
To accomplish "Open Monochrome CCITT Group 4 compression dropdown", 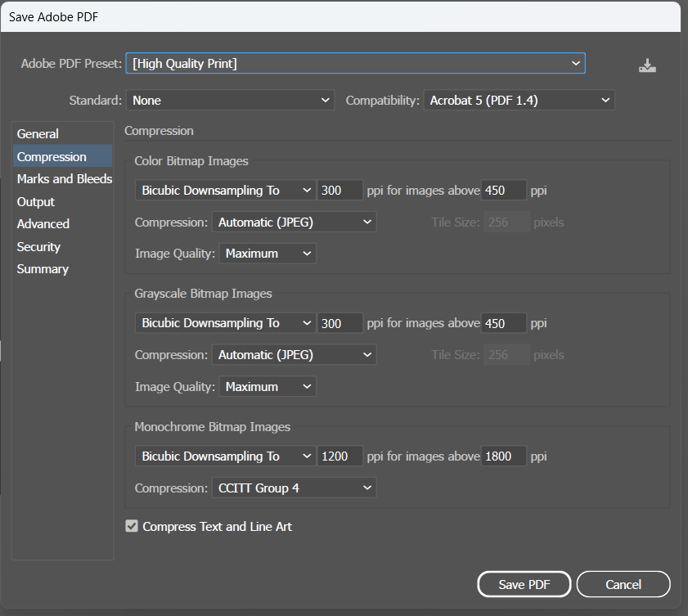I will click(294, 488).
